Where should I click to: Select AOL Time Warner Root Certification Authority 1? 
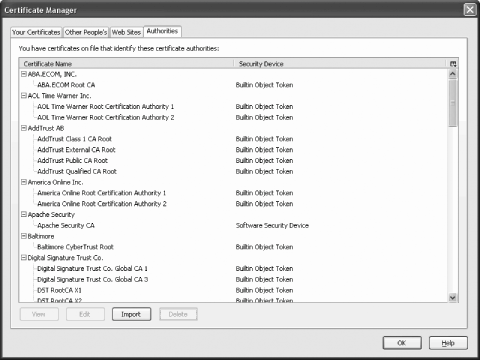tap(106, 107)
